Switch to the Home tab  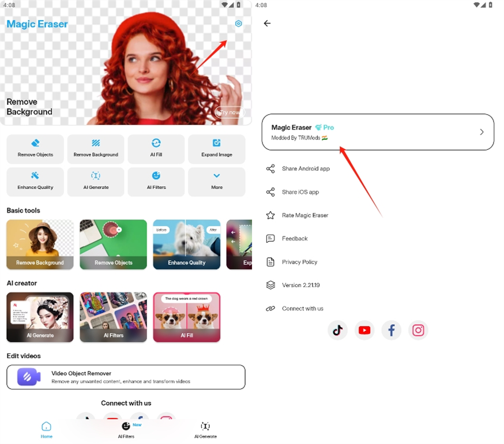point(46,430)
